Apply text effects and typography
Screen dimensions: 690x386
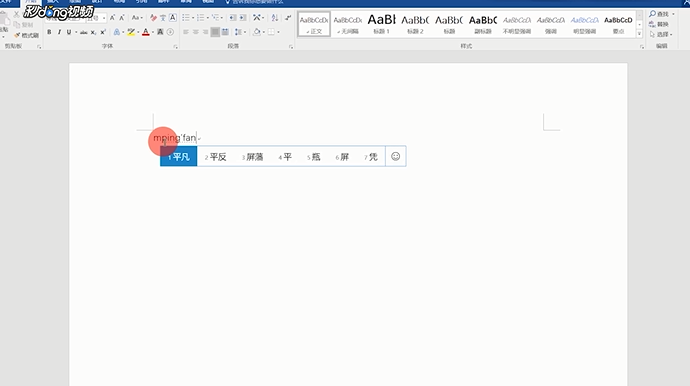(x=117, y=32)
